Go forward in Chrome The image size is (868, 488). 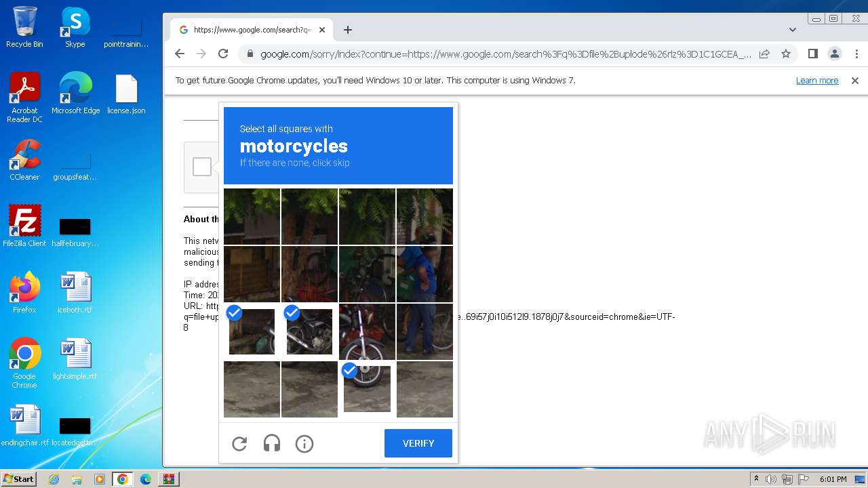(x=201, y=54)
